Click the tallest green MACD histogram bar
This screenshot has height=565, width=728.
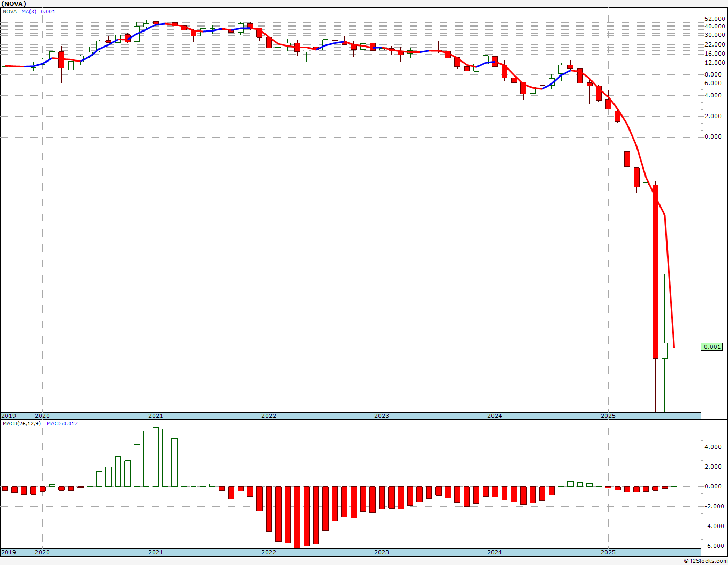click(x=156, y=457)
